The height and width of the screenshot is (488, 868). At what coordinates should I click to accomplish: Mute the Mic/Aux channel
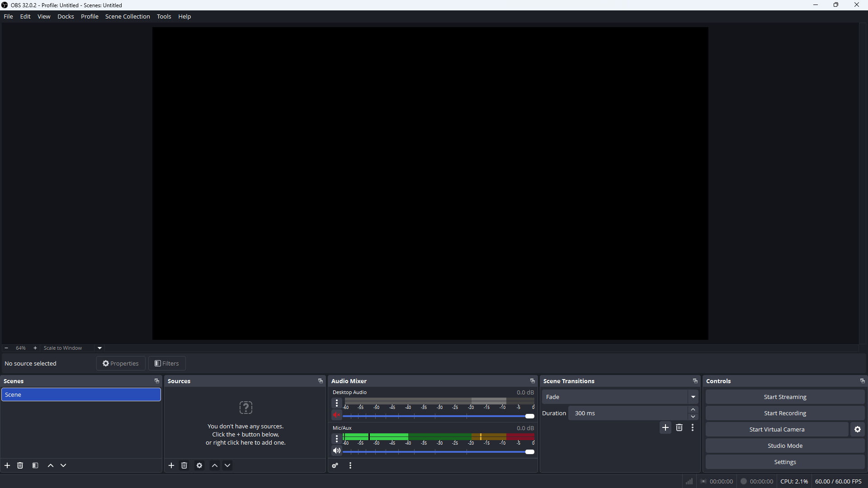tap(336, 450)
